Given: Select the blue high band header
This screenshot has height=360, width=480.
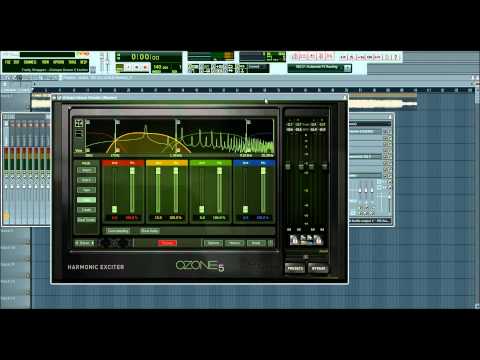Looking at the screenshot, I should pyautogui.click(x=254, y=163).
